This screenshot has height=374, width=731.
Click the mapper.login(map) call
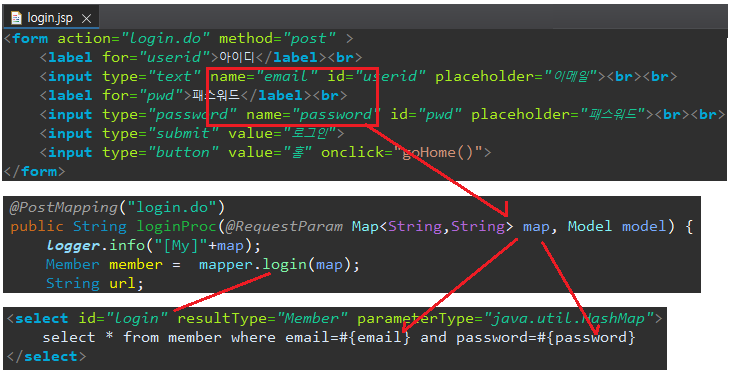pyautogui.click(x=279, y=264)
